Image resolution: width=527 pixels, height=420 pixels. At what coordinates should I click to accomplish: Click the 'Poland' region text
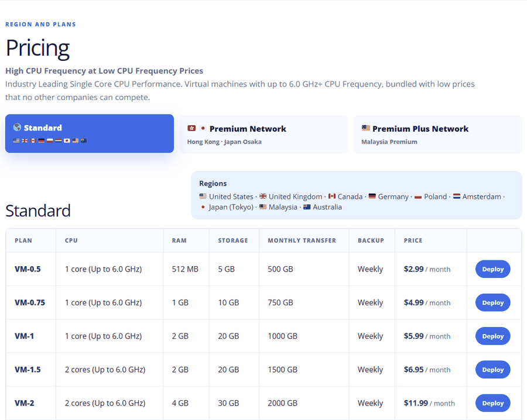tap(435, 197)
